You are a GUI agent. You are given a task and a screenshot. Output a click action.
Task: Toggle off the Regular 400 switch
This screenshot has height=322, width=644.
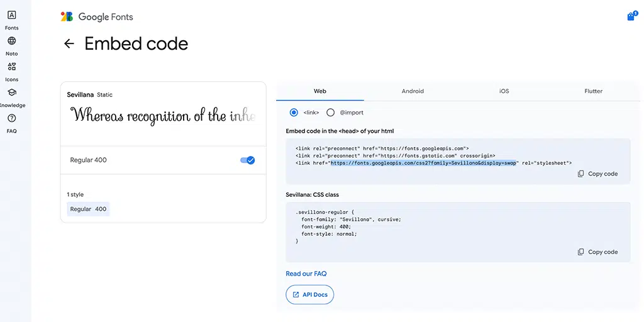pyautogui.click(x=248, y=160)
